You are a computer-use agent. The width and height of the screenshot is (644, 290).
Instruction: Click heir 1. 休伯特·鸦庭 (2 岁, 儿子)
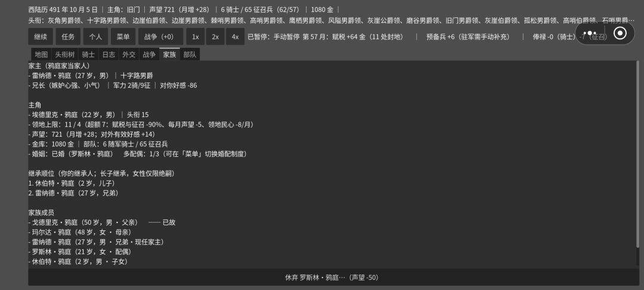[72, 183]
